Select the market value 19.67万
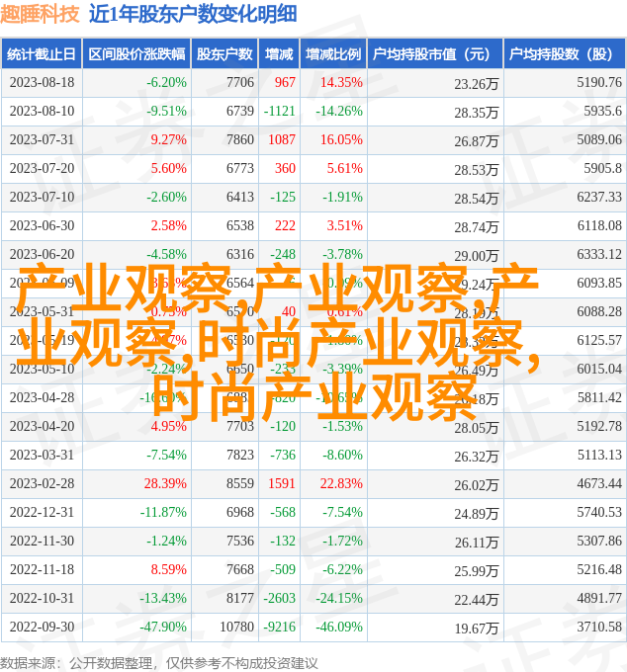The width and height of the screenshot is (627, 672). [x=477, y=630]
